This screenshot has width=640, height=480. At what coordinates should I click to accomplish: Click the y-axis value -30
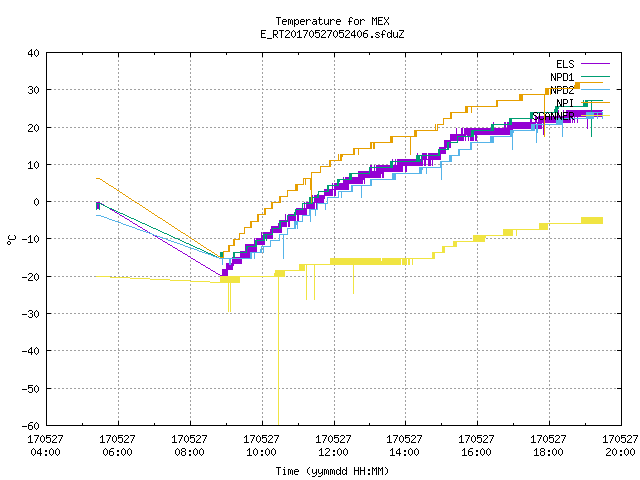31,314
